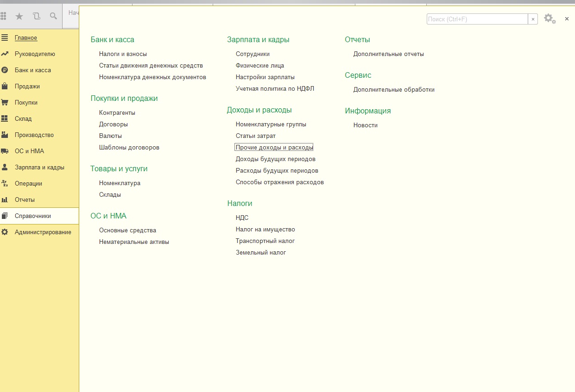Click the Банк и касса ruble icon
575x392 pixels.
5,70
